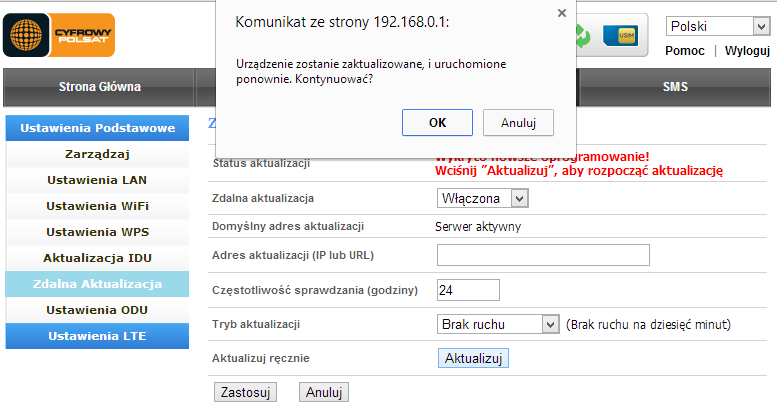Click the Tryb aktualizacji label
Image resolution: width=777 pixels, height=418 pixels.
pos(256,324)
